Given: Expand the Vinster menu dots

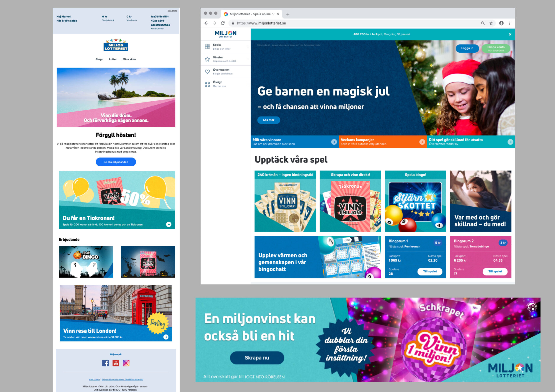Looking at the screenshot, I should [248, 59].
